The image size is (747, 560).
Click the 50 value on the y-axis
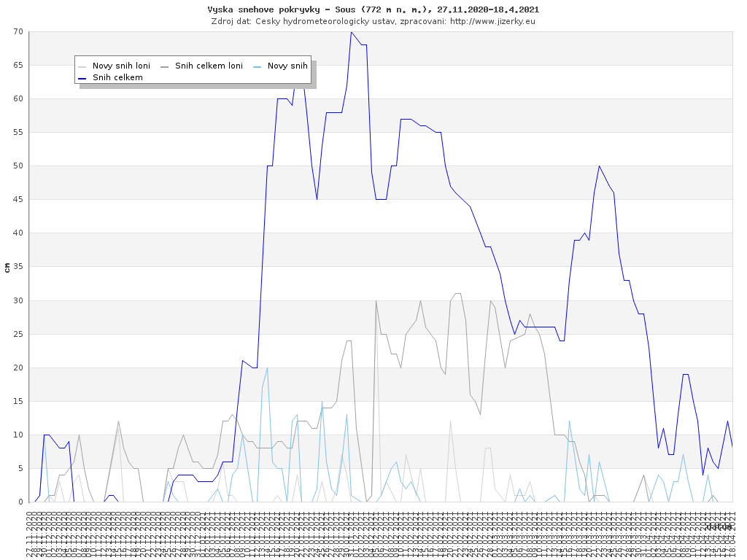[x=18, y=166]
